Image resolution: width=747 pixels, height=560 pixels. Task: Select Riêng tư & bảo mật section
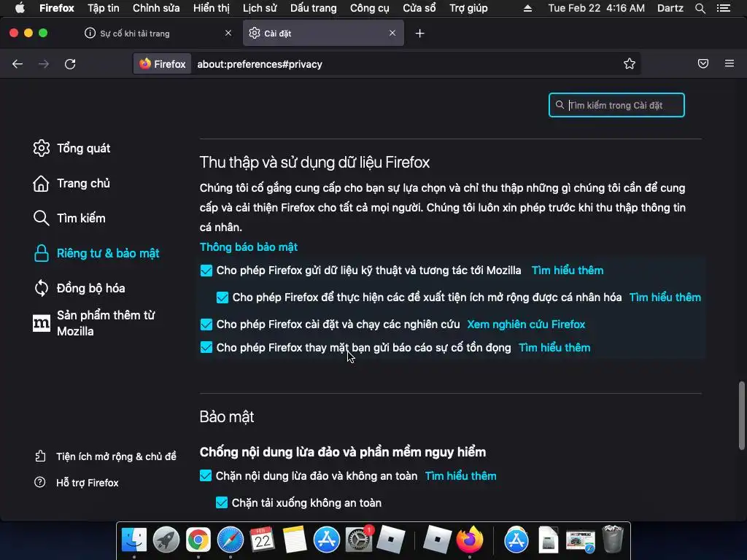coord(96,253)
